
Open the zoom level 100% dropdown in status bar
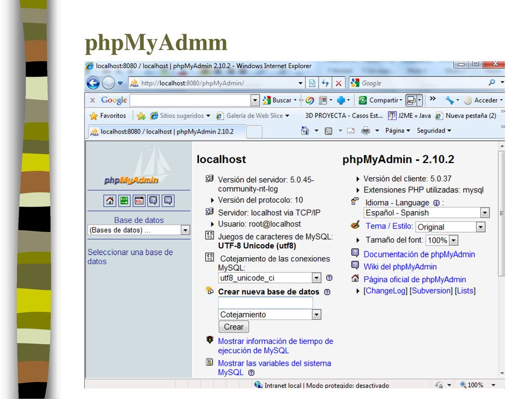[x=494, y=385]
